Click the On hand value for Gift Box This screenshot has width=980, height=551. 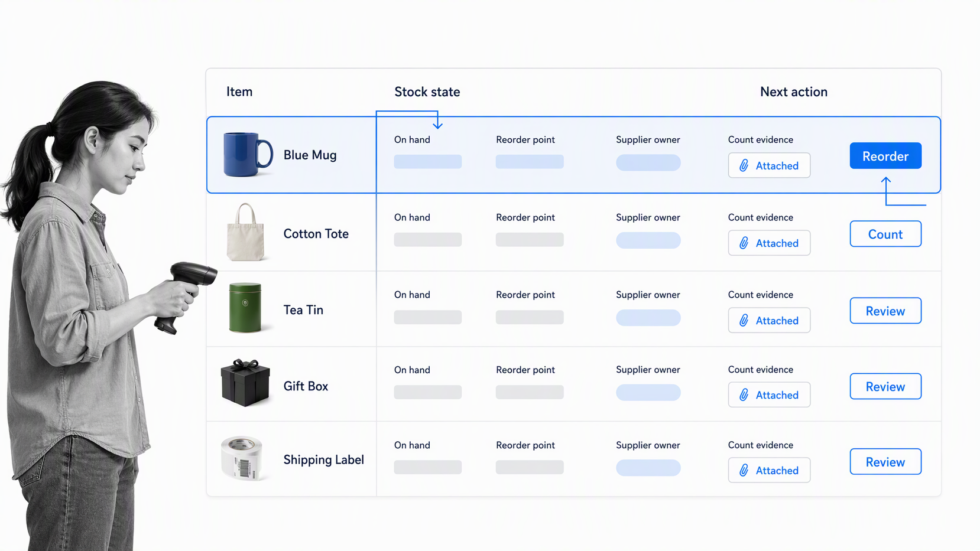[x=428, y=392]
